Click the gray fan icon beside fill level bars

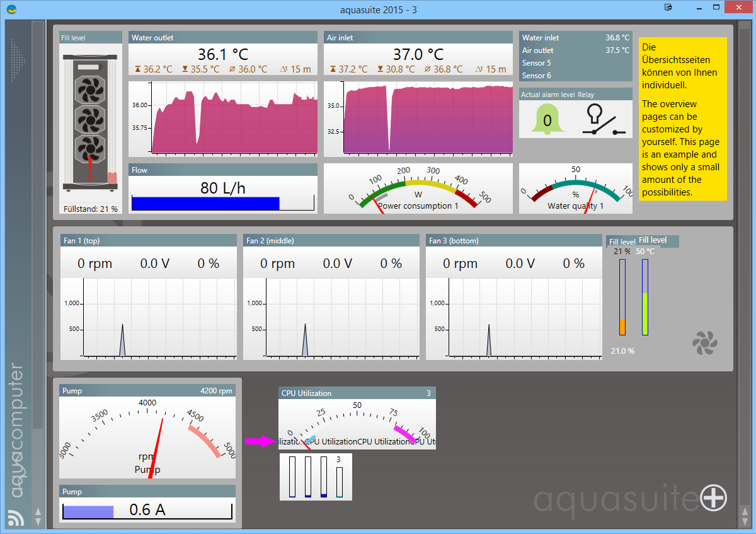704,342
